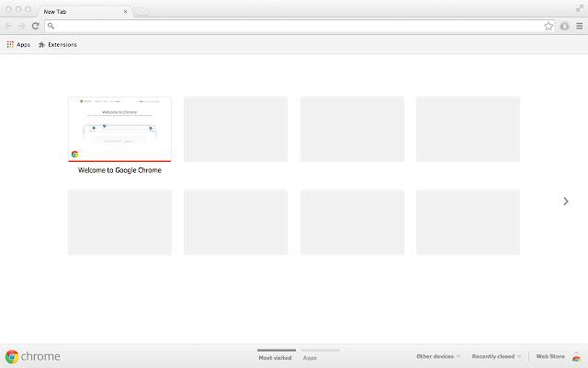Click the back navigation arrow

pos(9,26)
